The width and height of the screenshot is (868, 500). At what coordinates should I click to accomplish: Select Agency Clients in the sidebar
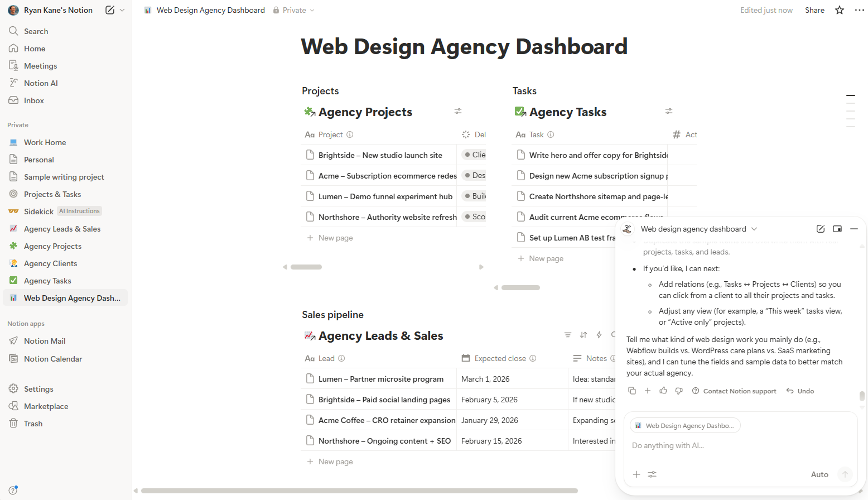50,263
